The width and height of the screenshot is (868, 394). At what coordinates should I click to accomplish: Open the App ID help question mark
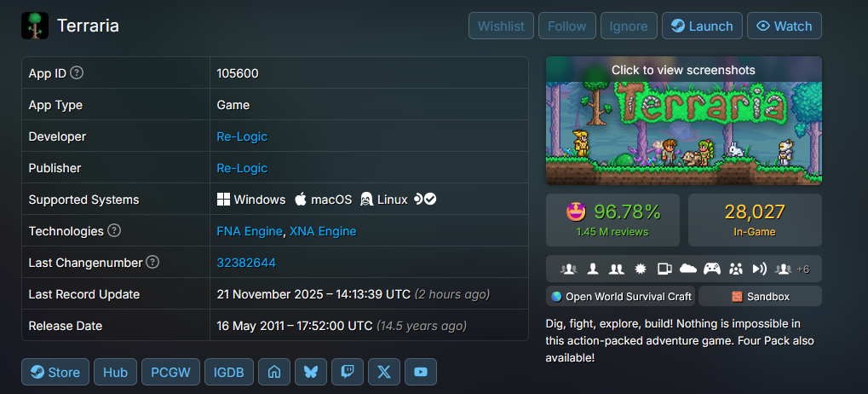click(x=77, y=72)
